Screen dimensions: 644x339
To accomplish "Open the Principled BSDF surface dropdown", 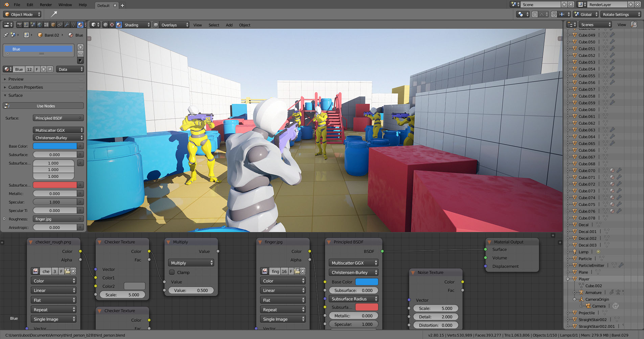I will click(x=58, y=118).
